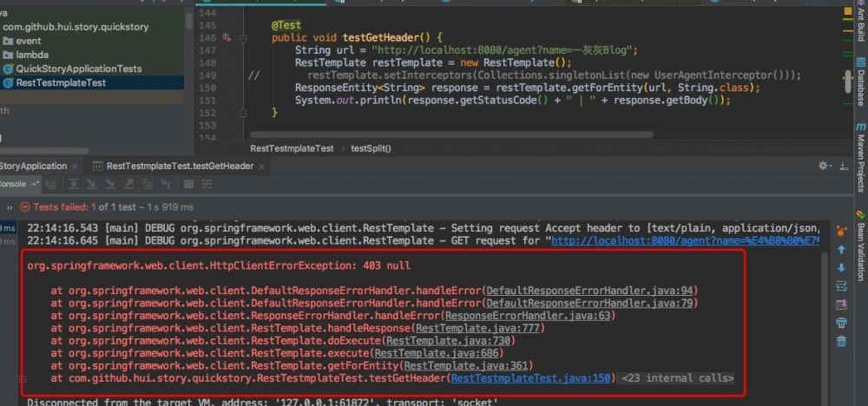Click the editor horizontal scrollbar
868x406 pixels.
point(451,134)
